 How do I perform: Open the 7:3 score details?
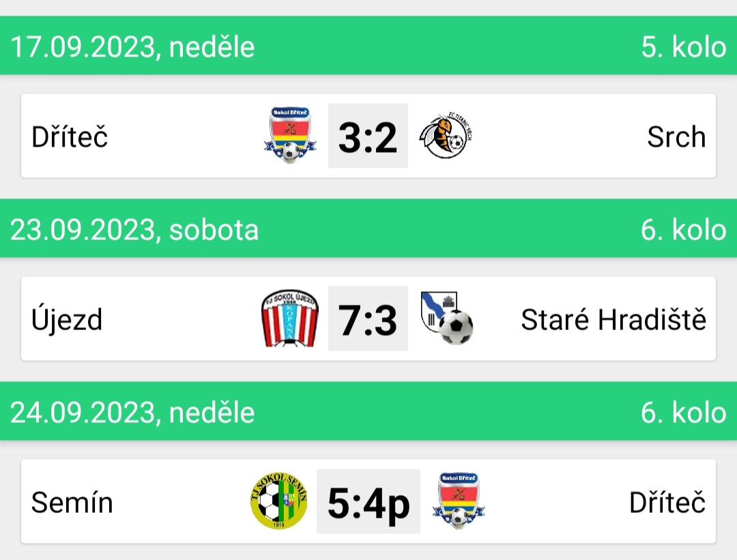pyautogui.click(x=368, y=319)
